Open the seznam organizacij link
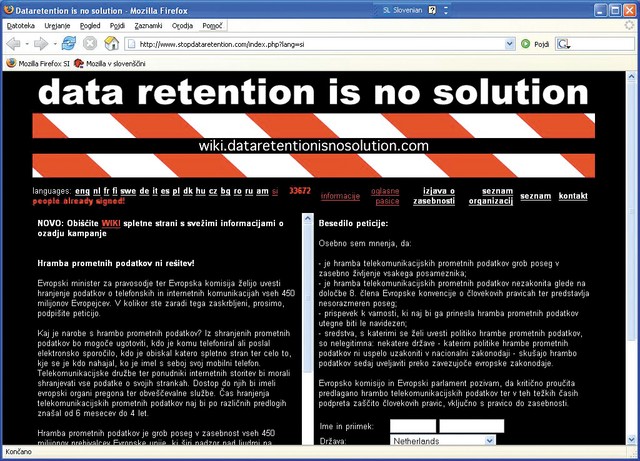This screenshot has height=461, width=640. click(491, 196)
